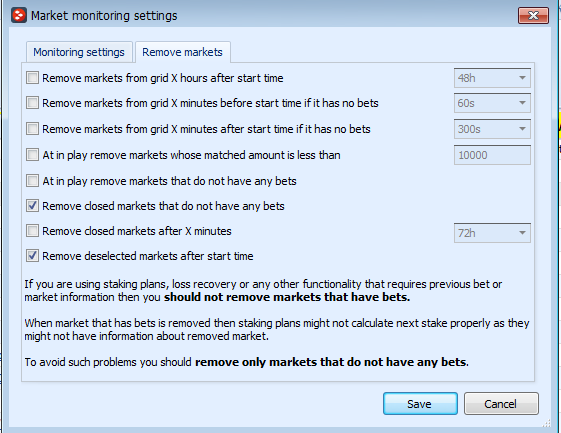Open the 300s combo box
This screenshot has height=433, width=561.
click(492, 129)
